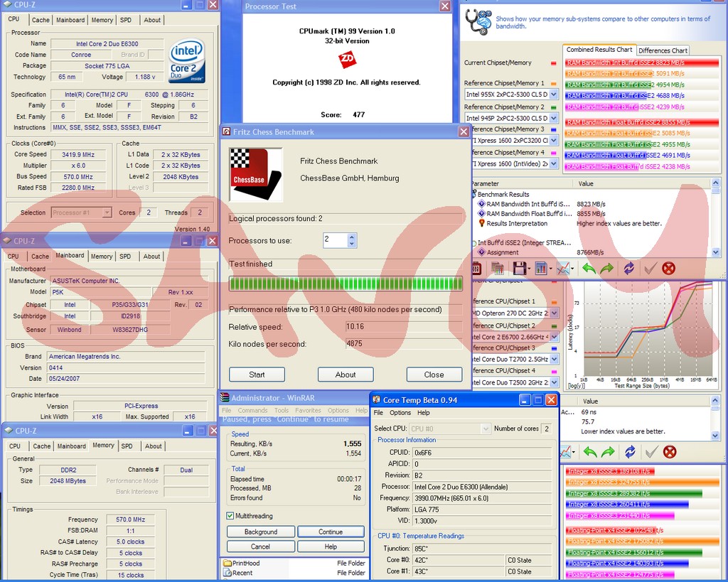Expand the Select CPU dropdown in Core Temp
728x582 pixels.
pyautogui.click(x=486, y=429)
